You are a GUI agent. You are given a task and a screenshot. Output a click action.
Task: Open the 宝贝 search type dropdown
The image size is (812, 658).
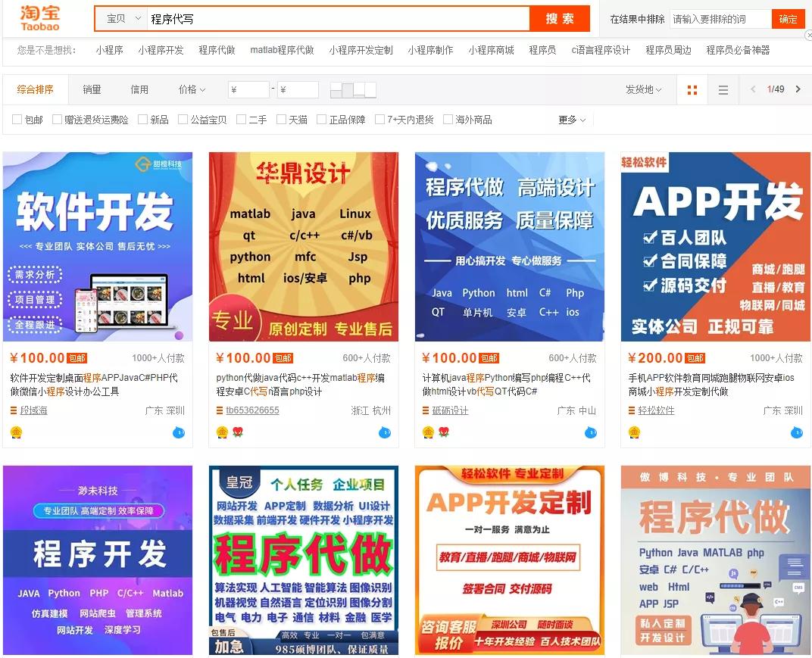pos(123,19)
